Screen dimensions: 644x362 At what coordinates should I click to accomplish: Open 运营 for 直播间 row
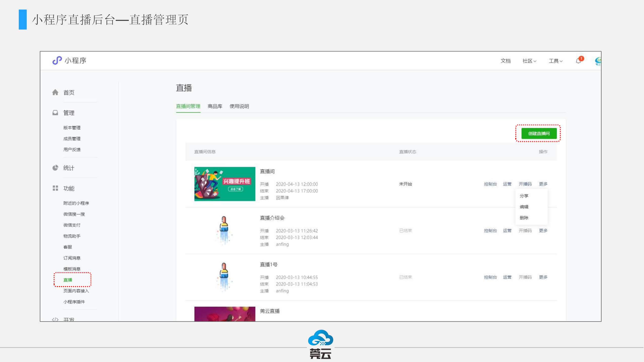click(507, 184)
